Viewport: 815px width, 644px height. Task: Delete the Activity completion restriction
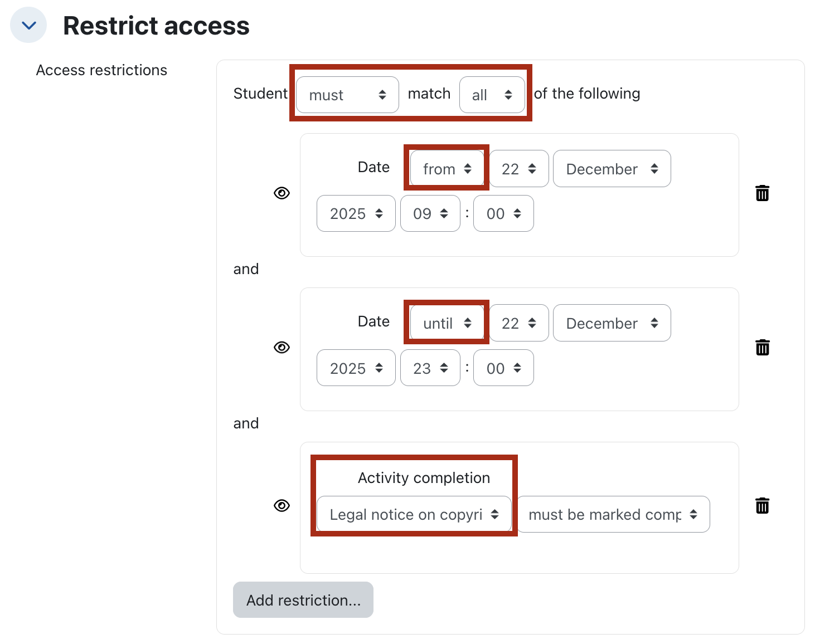click(762, 506)
